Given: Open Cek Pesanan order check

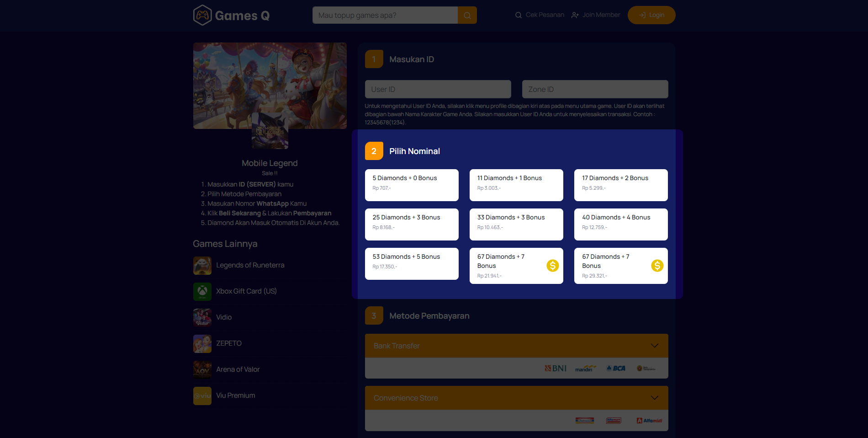Looking at the screenshot, I should (540, 15).
